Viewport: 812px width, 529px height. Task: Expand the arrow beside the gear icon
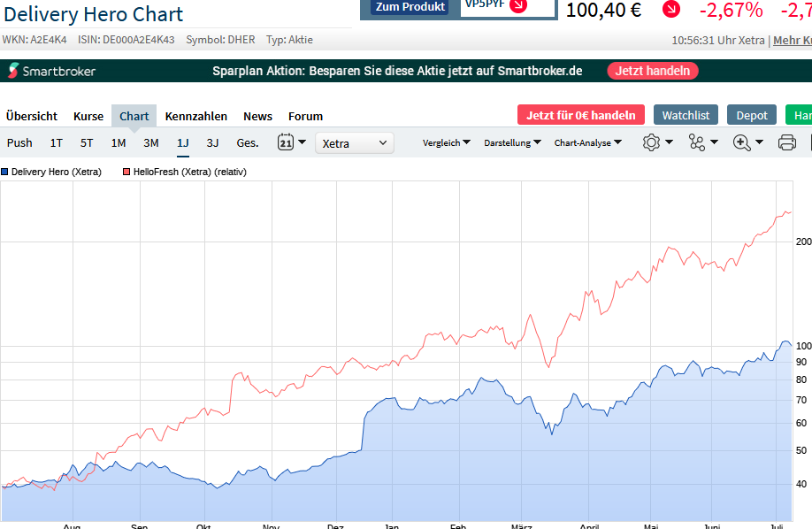(669, 142)
